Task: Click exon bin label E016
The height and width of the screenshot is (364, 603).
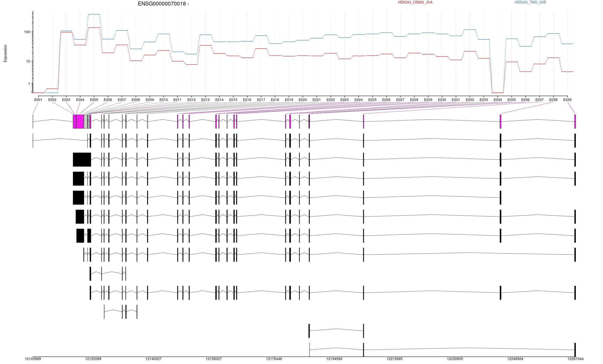Action: 247,100
